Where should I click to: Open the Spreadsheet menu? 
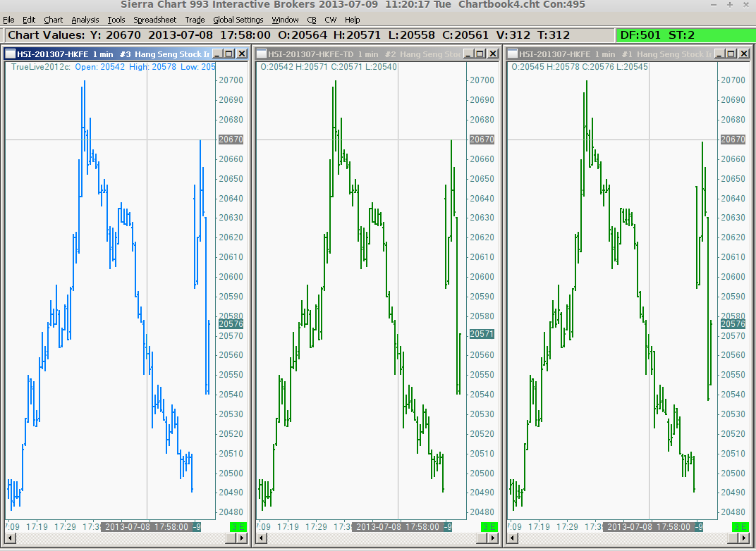point(154,20)
